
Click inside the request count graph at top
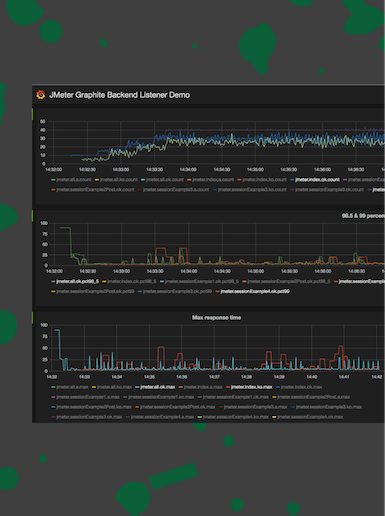click(218, 142)
